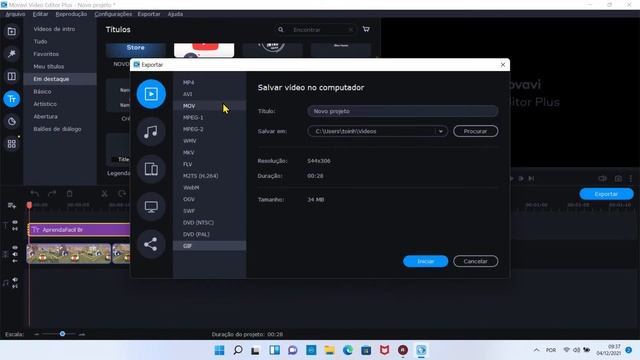Click the Cancelar button

point(476,261)
